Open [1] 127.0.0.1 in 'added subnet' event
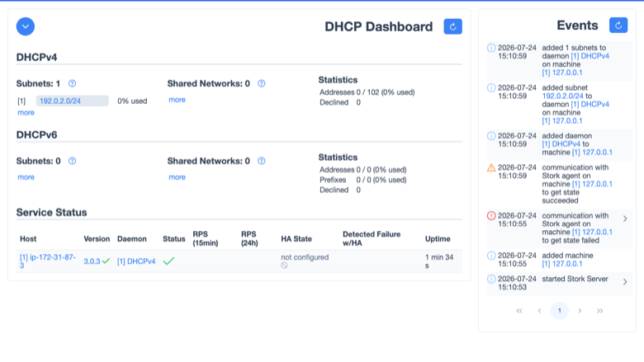 point(562,121)
